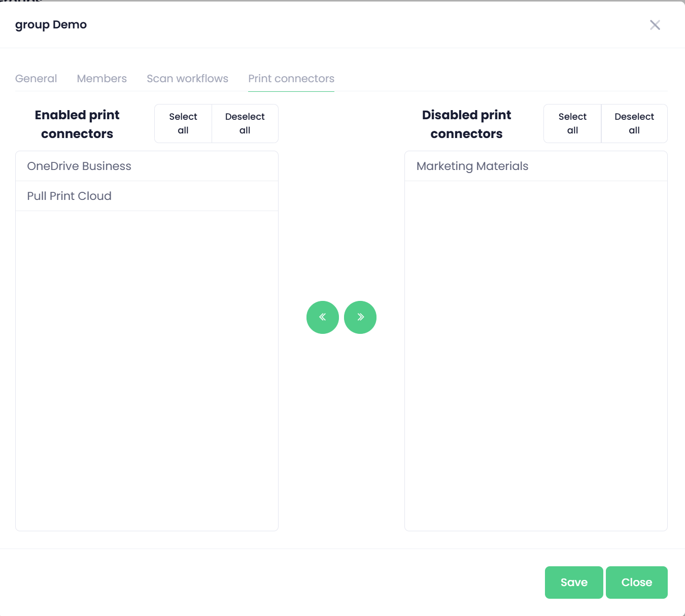Click the Enabled print connectors heading

tap(77, 124)
